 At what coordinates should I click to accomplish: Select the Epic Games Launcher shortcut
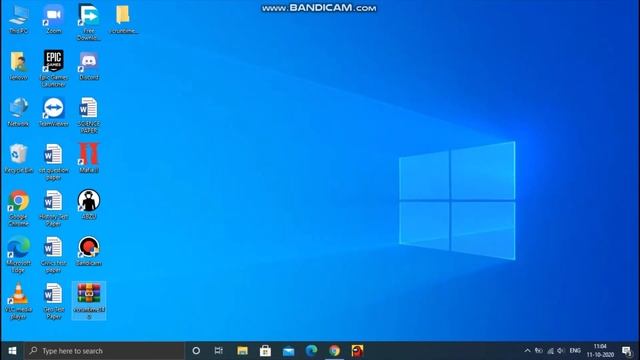[53, 69]
